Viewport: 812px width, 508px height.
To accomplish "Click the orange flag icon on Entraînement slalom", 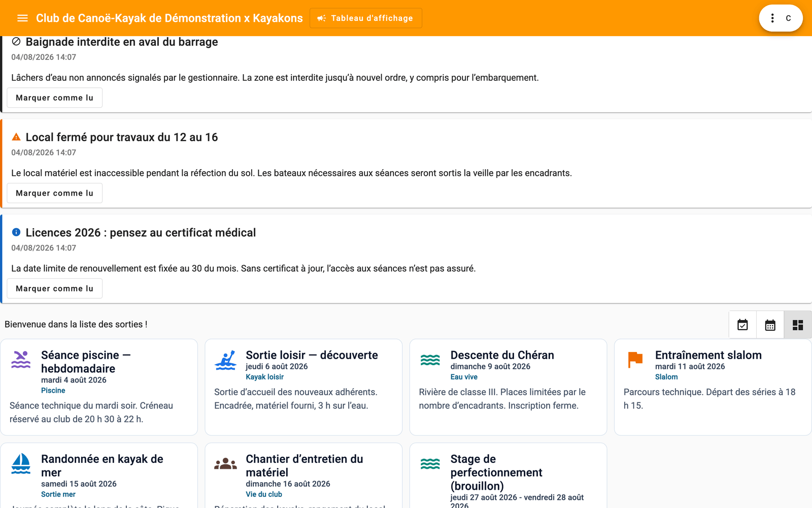I will pos(635,360).
